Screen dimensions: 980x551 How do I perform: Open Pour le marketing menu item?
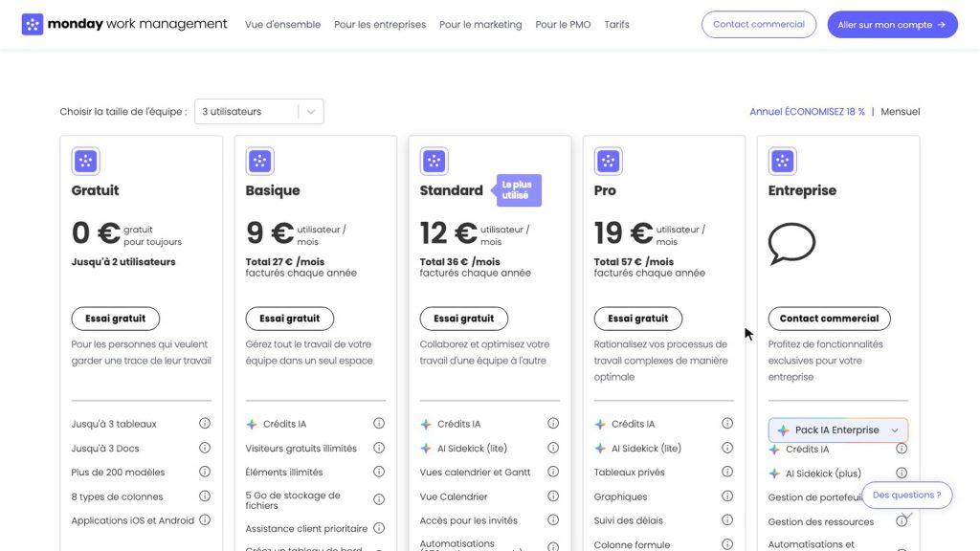pyautogui.click(x=480, y=24)
